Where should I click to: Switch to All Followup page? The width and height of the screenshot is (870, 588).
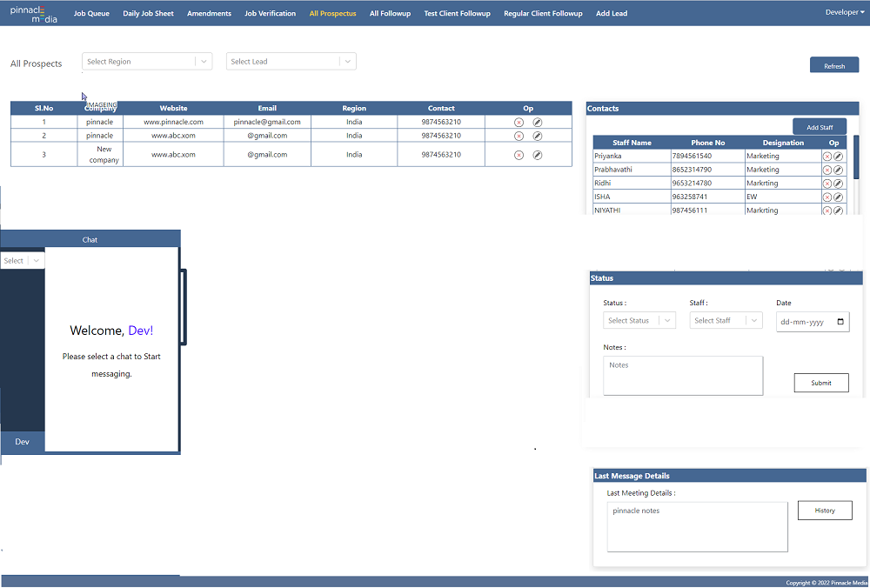(390, 14)
